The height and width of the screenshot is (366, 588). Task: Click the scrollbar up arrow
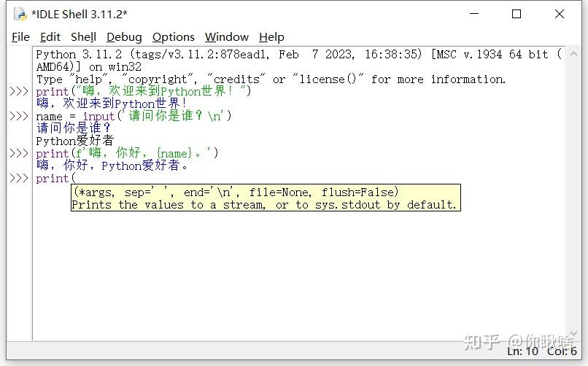point(573,55)
